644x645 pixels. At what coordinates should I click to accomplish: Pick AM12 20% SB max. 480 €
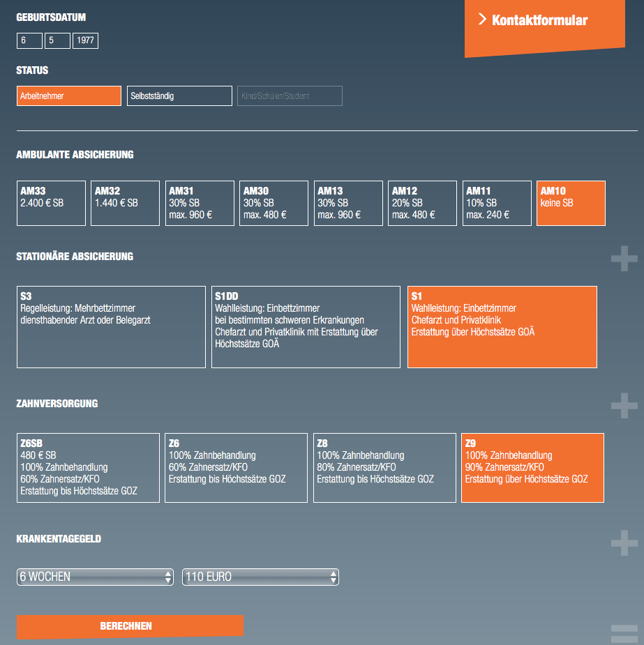pyautogui.click(x=422, y=203)
